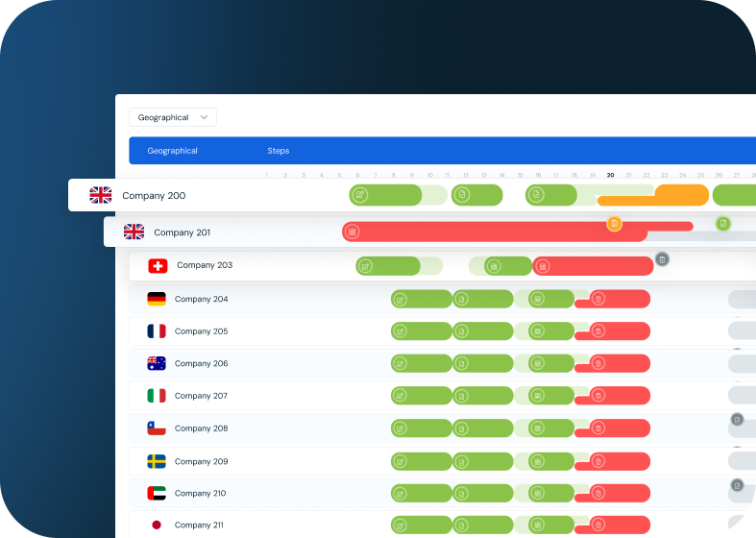Click the Chilean flag for Company 208
756x538 pixels.
click(157, 428)
